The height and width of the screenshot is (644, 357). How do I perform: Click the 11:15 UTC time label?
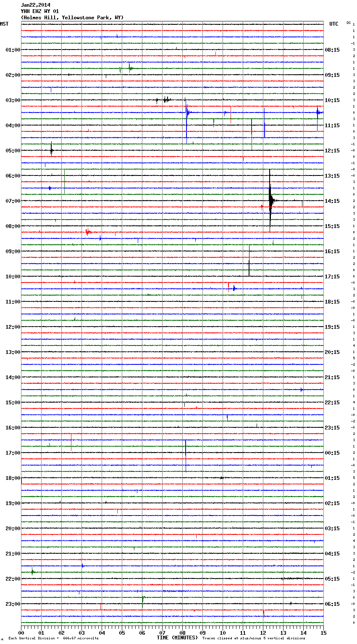[332, 126]
